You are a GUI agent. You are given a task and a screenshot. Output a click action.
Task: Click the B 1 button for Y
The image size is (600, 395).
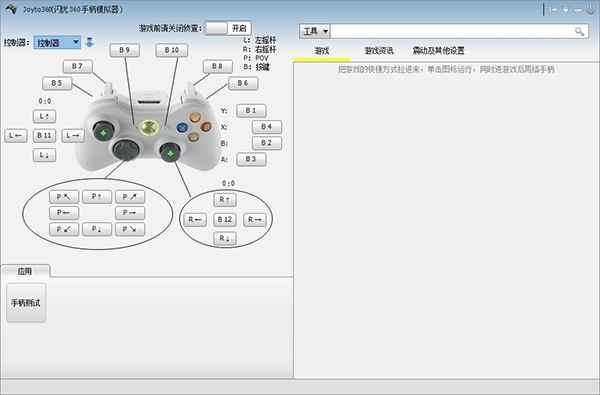pos(251,111)
